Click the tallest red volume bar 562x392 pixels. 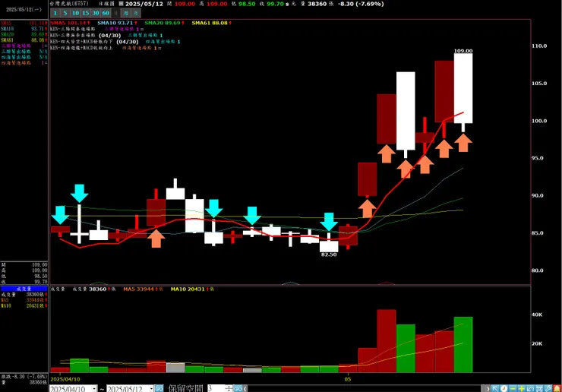point(387,340)
